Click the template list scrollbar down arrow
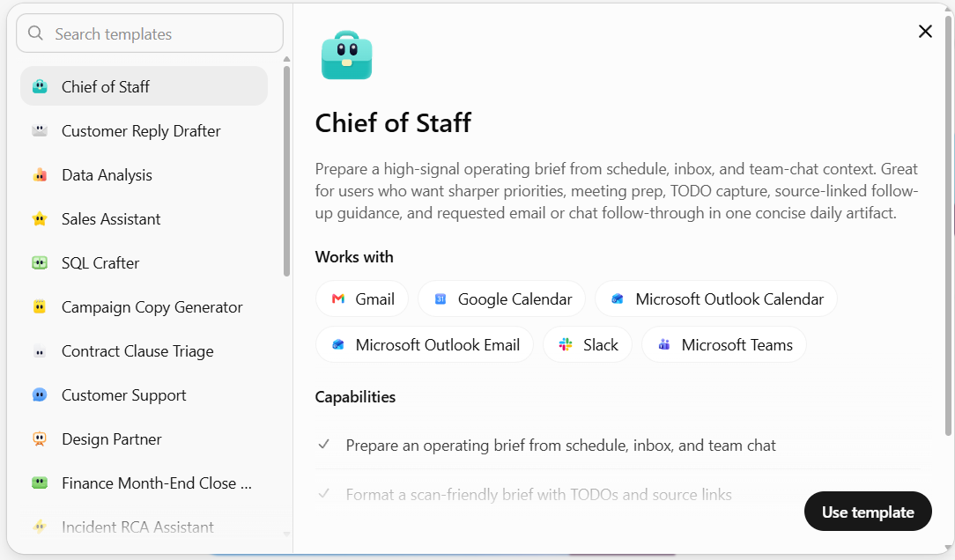Image resolution: width=955 pixels, height=560 pixels. pos(286,534)
